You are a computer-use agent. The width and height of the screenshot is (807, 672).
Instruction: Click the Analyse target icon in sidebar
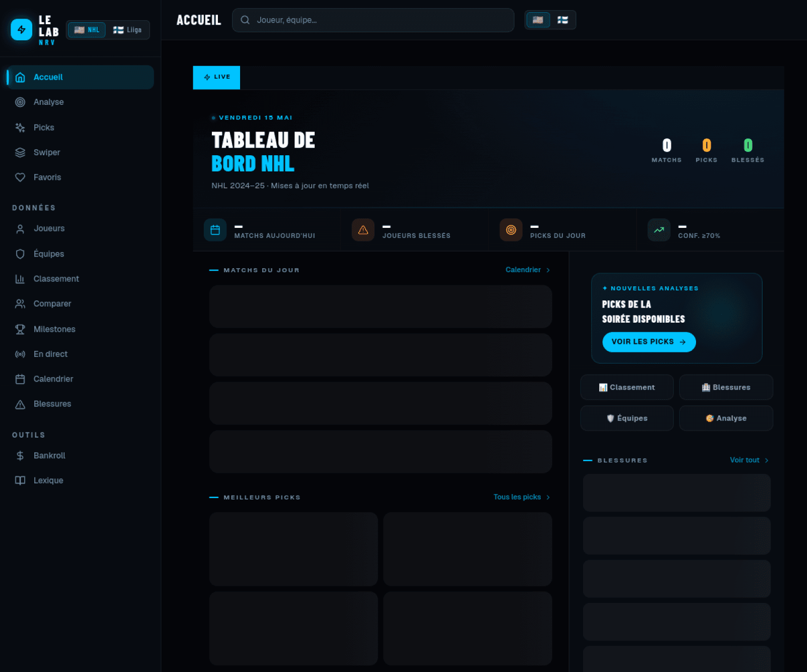[x=20, y=102]
